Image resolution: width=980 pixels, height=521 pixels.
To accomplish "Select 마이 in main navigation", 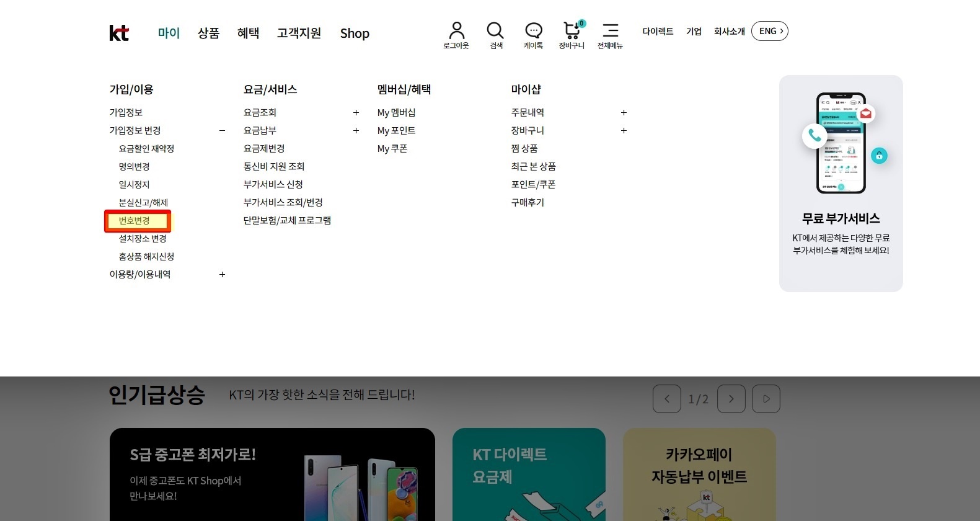I will 169,33.
